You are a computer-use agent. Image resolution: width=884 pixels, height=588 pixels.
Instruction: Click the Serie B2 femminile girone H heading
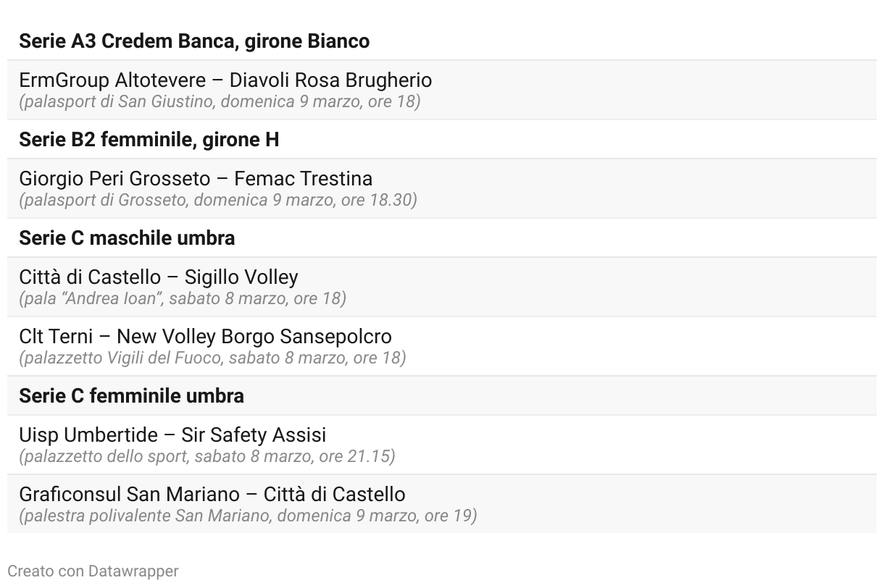149,140
